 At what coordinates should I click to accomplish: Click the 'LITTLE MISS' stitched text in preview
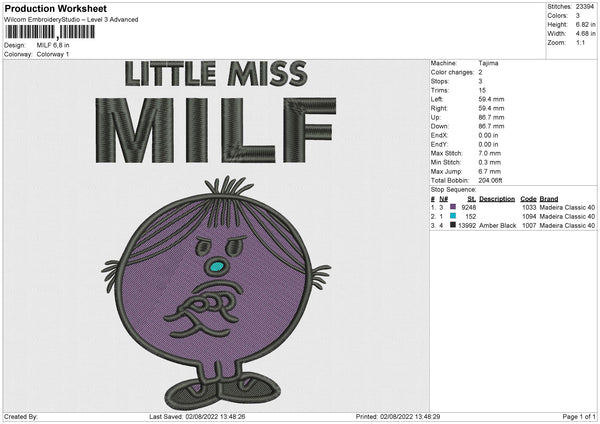216,73
